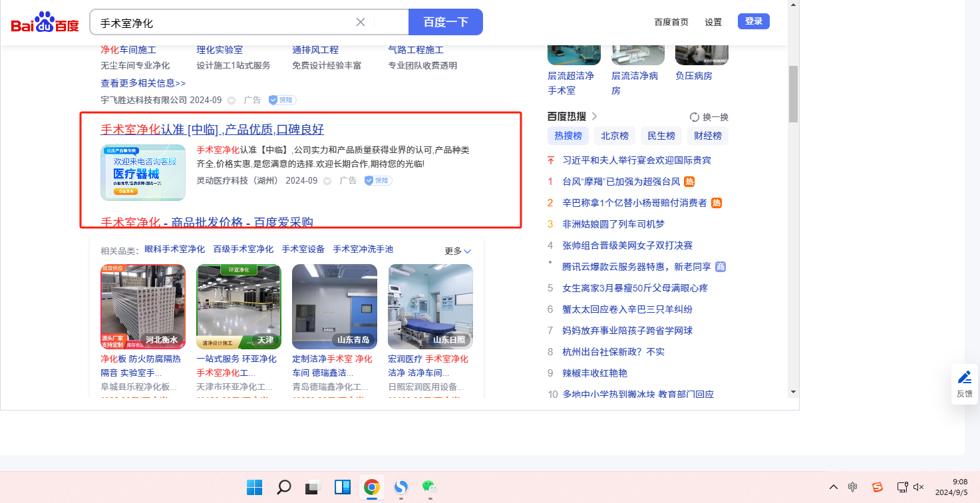This screenshot has height=503, width=980.
Task: Open hot search 张帅组合晋级美网女子双打决赛
Action: point(627,246)
